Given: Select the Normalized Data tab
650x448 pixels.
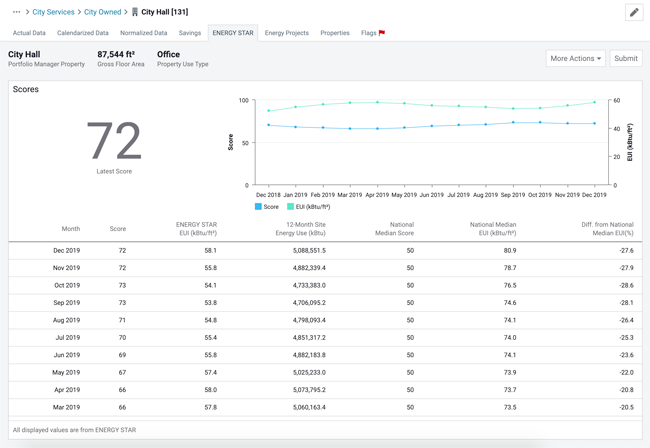Looking at the screenshot, I should pos(144,33).
